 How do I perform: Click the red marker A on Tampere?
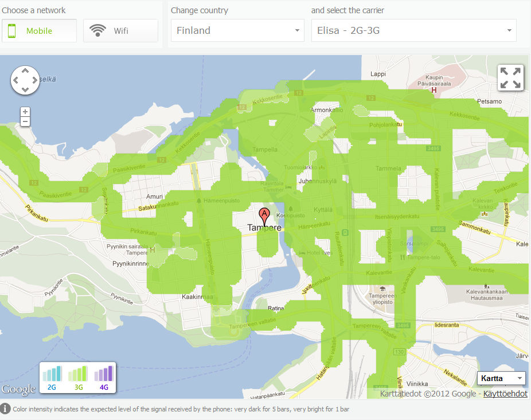coord(264,215)
